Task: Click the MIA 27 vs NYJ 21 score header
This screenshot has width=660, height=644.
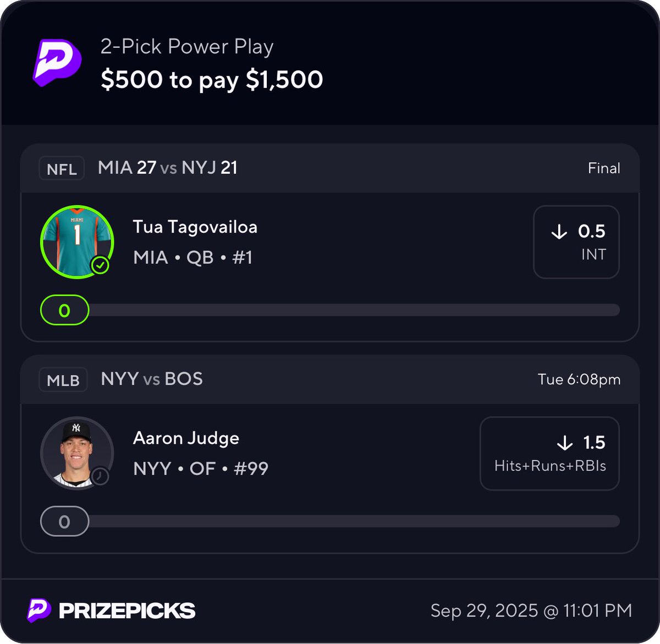Action: pyautogui.click(x=168, y=168)
